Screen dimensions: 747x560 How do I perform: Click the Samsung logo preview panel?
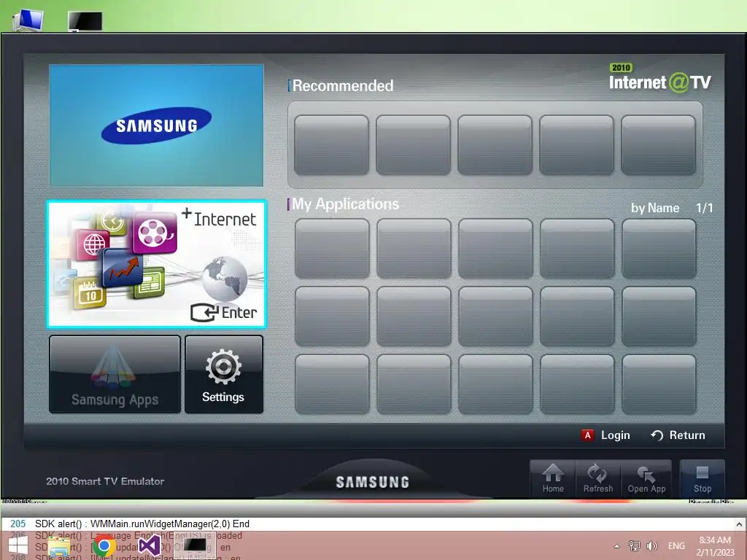tap(156, 125)
